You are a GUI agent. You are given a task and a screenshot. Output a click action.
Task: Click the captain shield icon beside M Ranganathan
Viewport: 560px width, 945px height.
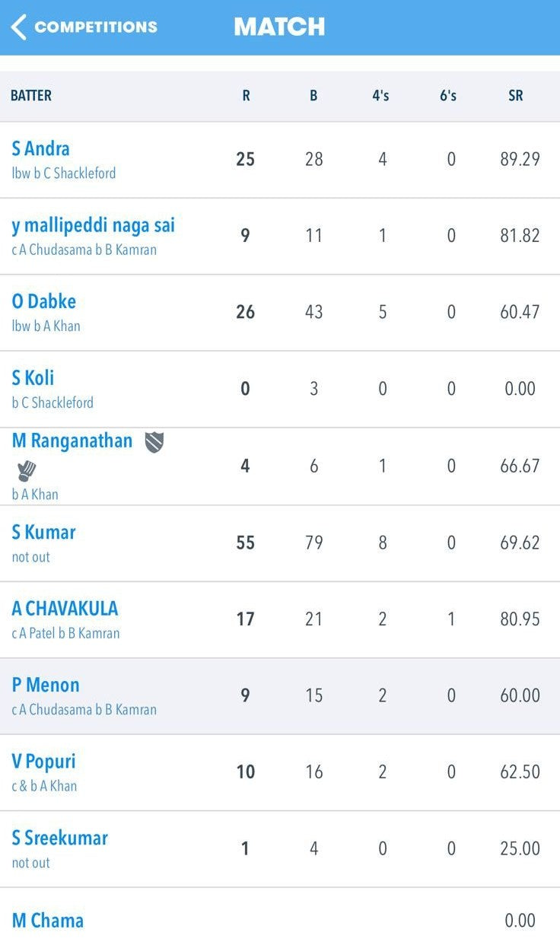(154, 442)
